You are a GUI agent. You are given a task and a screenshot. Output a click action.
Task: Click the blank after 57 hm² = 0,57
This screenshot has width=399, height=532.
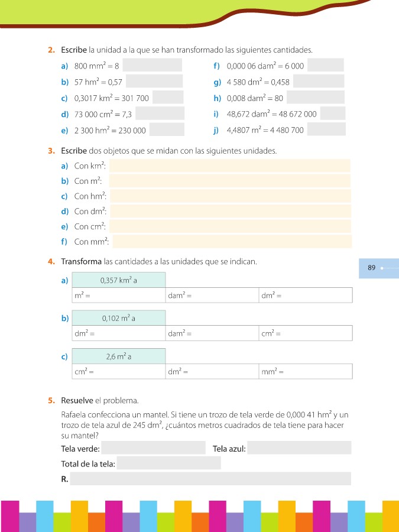[x=154, y=81]
